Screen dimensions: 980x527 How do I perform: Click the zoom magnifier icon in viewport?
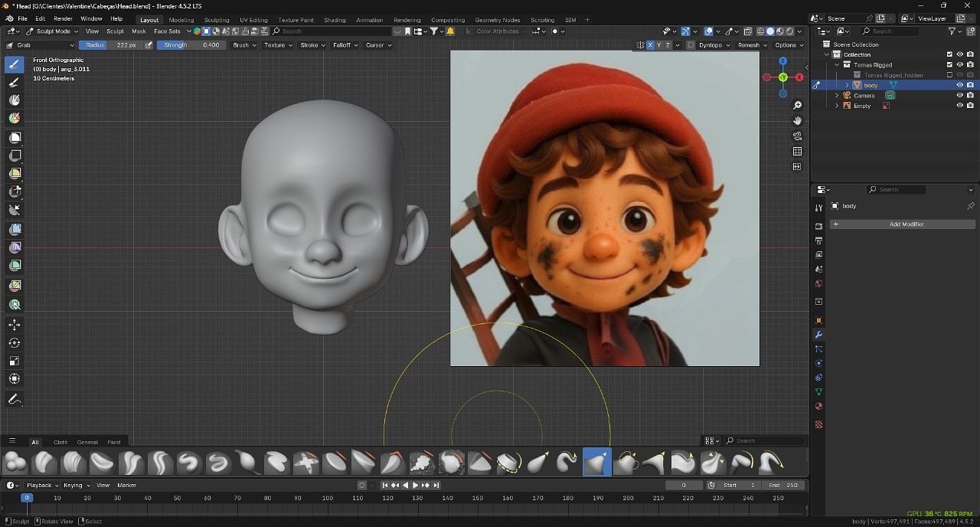pyautogui.click(x=797, y=106)
